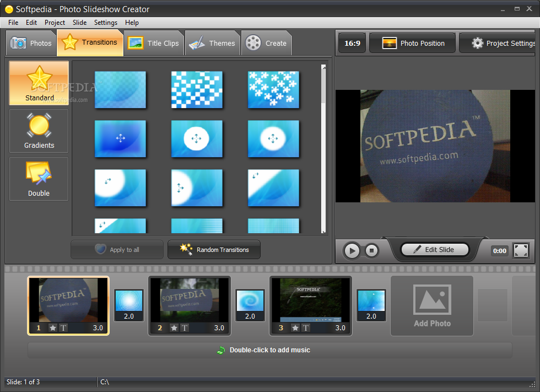Click the Add Photo placeholder
This screenshot has width=540, height=392.
(432, 305)
